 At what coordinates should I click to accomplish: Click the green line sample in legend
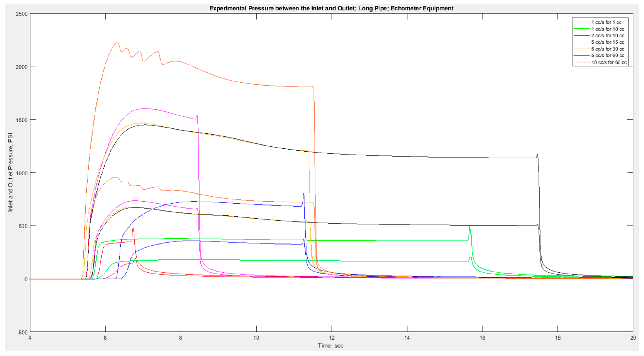pyautogui.click(x=582, y=29)
